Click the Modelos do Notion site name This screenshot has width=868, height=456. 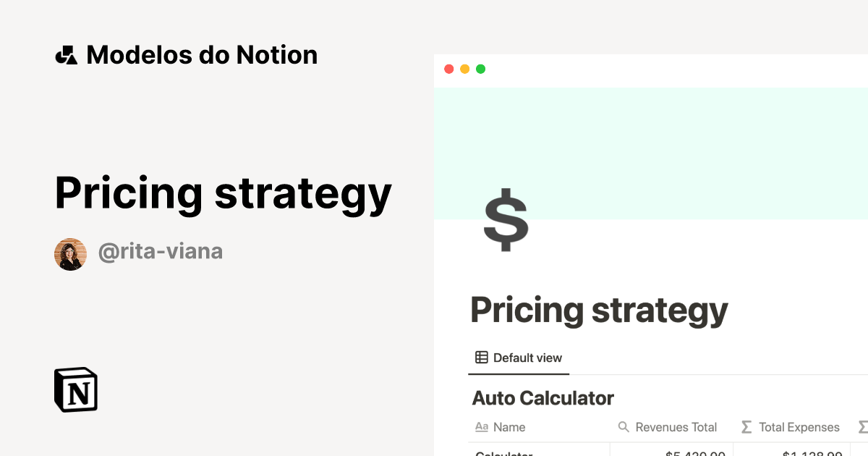click(202, 54)
